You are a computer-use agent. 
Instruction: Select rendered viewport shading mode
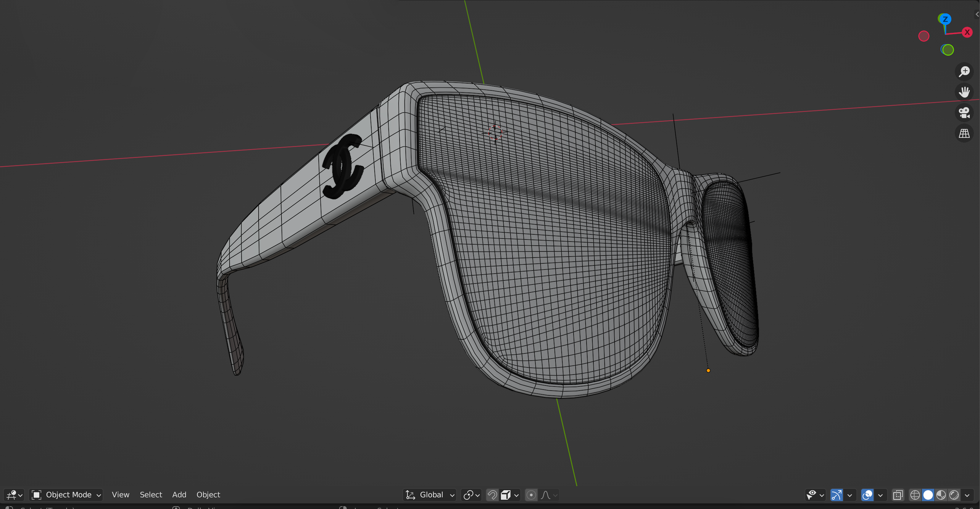(x=954, y=495)
